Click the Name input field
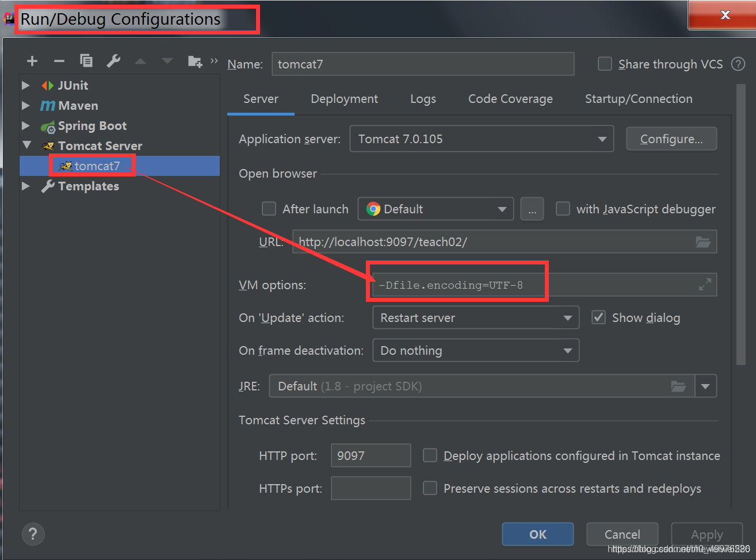Screen dimensions: 756x560 423,64
